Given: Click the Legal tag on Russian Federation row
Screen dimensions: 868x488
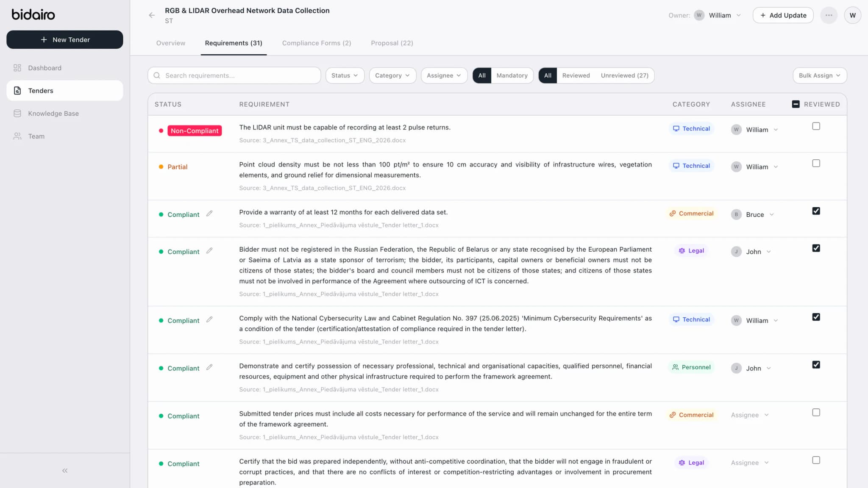Looking at the screenshot, I should [691, 251].
